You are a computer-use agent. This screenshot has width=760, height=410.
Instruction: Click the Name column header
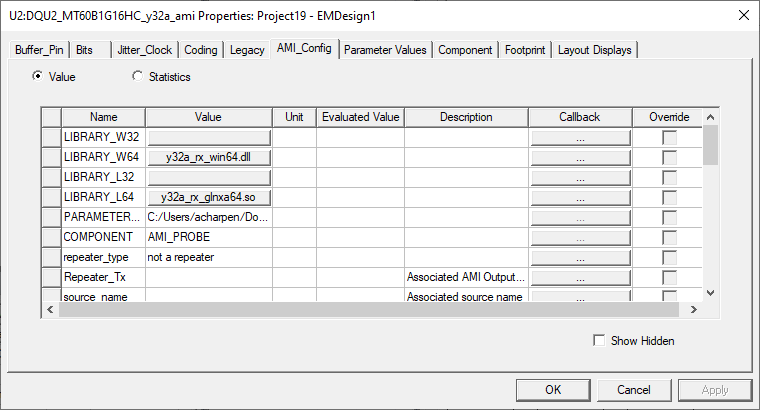[x=104, y=117]
